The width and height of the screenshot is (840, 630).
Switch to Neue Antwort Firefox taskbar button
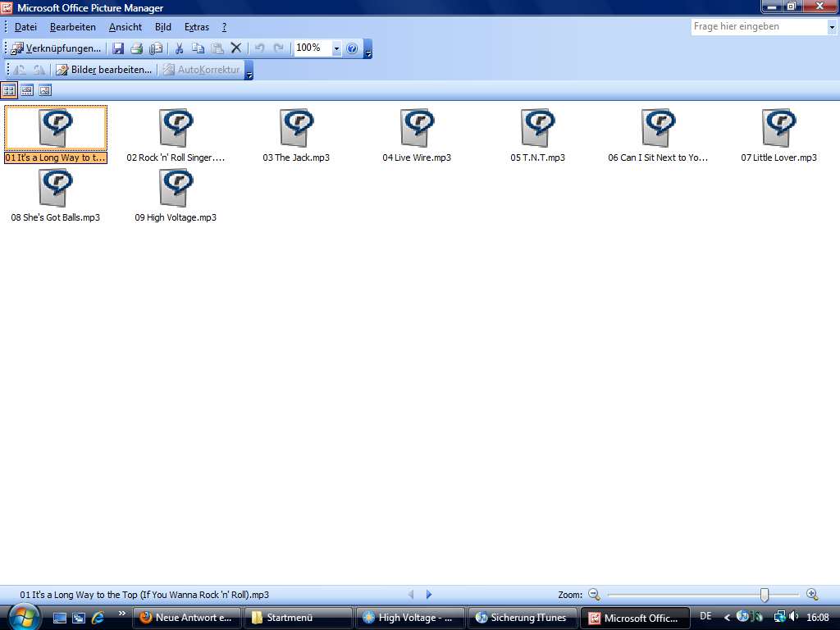(x=187, y=618)
